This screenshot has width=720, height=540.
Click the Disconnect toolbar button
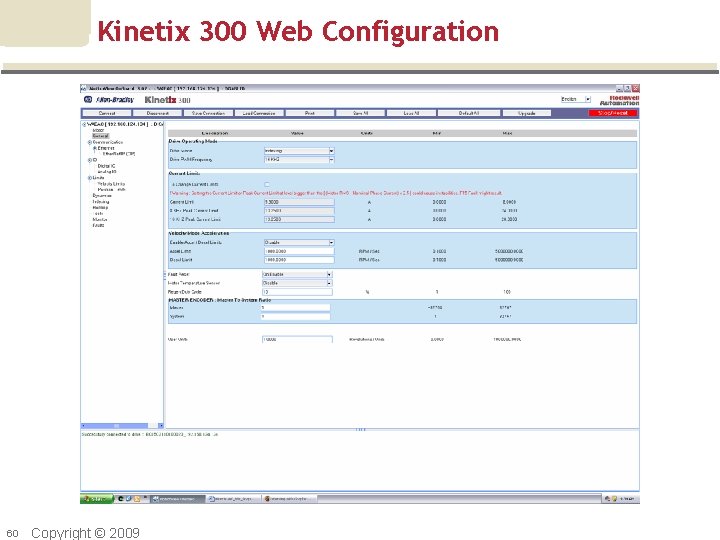click(158, 113)
